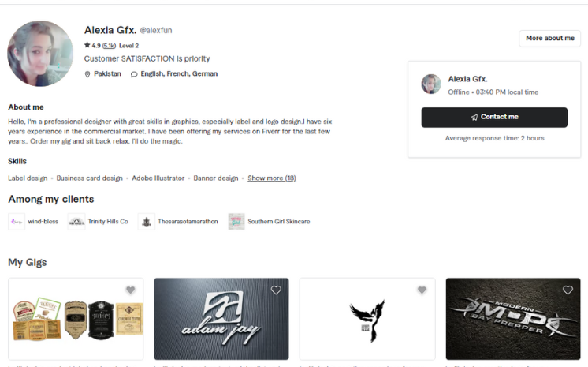Favorite the label design gig with heart icon
The height and width of the screenshot is (367, 588).
click(131, 290)
